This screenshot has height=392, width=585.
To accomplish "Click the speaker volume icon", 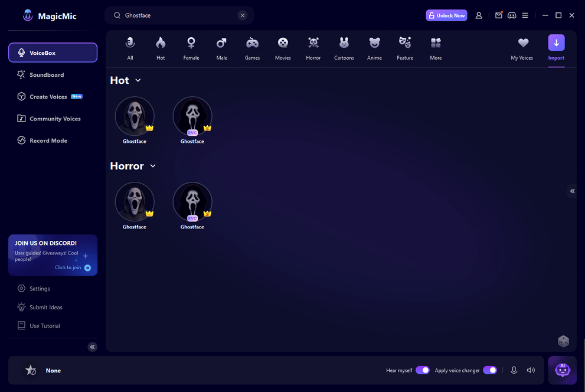I will point(531,370).
